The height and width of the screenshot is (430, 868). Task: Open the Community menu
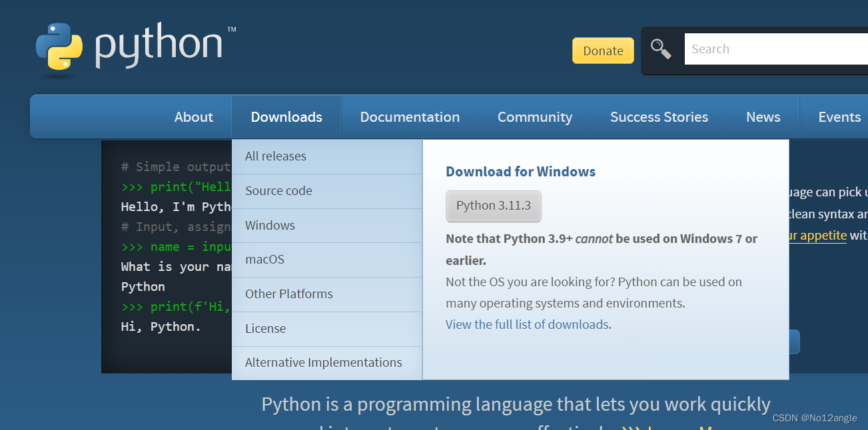[x=535, y=117]
